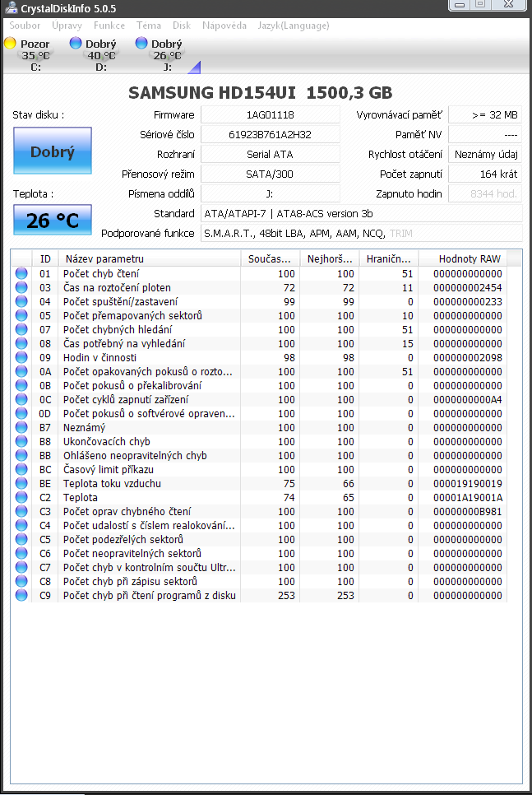Select drive J: blue status orb
This screenshot has width=532, height=795.
click(141, 44)
